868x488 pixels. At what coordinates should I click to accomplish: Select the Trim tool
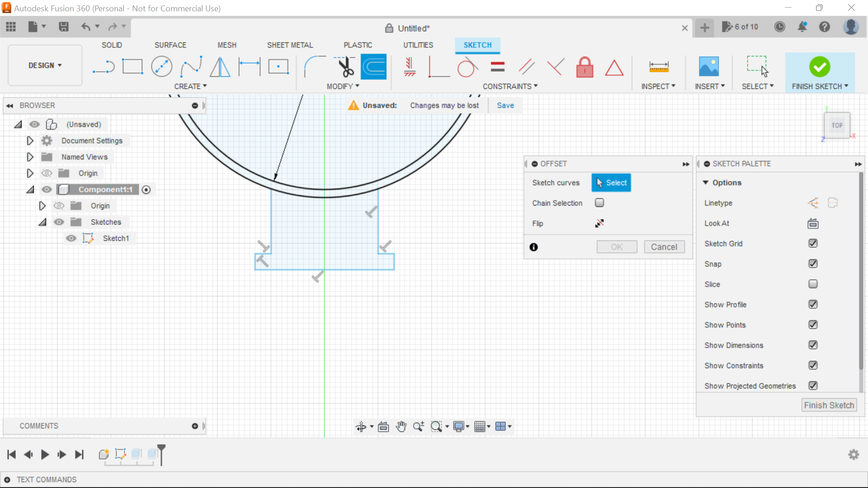(344, 66)
